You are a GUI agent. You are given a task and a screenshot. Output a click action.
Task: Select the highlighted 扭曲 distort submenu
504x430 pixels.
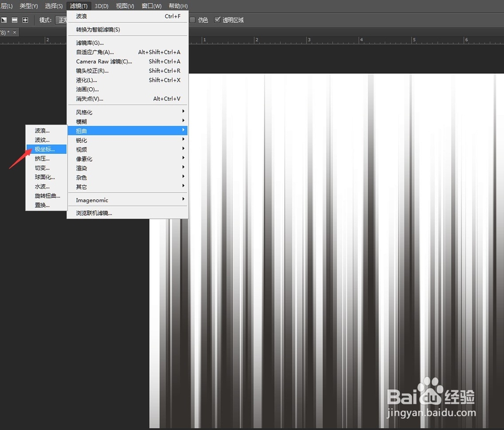(x=128, y=131)
